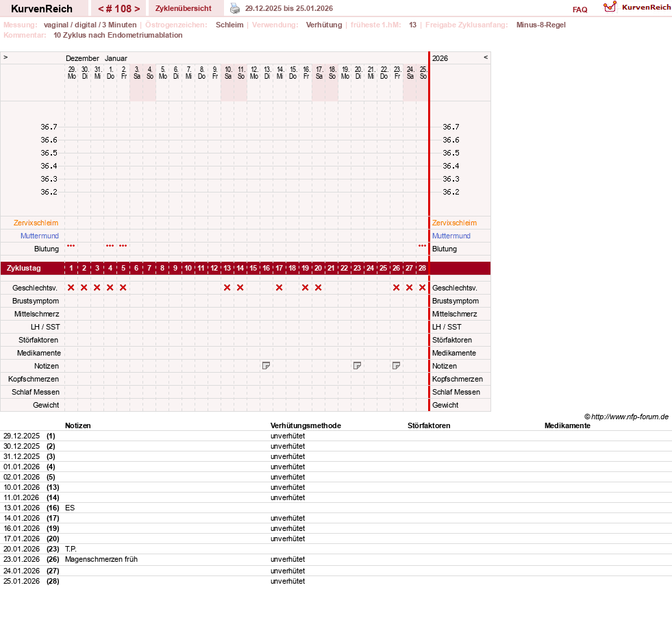The image size is (672, 644).
Task: Click the 'ES' note for 13.01.2026
Action: [x=70, y=508]
